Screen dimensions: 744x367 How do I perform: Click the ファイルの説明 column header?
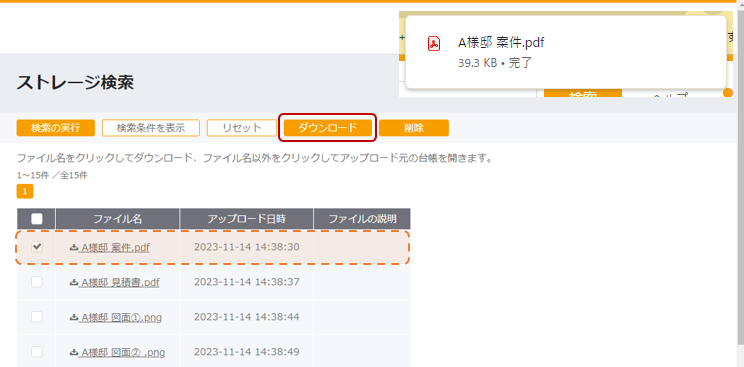point(362,219)
